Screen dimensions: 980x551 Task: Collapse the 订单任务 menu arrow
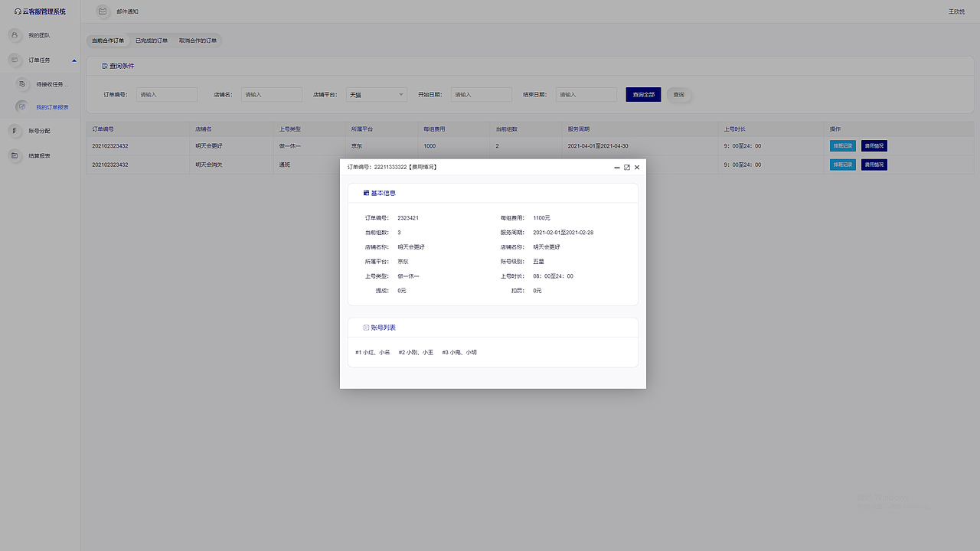pos(74,60)
